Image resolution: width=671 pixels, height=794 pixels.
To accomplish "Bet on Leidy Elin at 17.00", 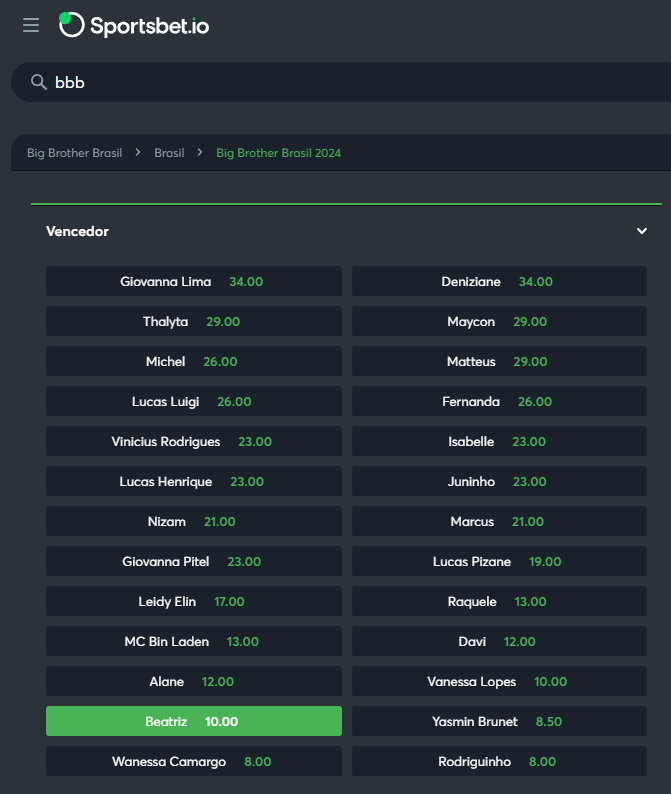I will point(193,601).
